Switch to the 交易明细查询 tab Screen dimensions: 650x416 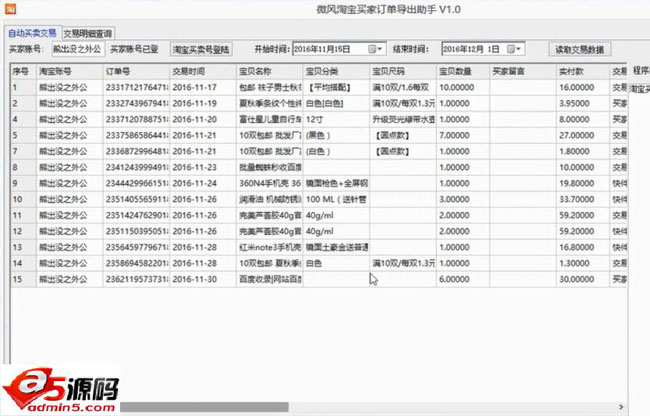[x=88, y=34]
